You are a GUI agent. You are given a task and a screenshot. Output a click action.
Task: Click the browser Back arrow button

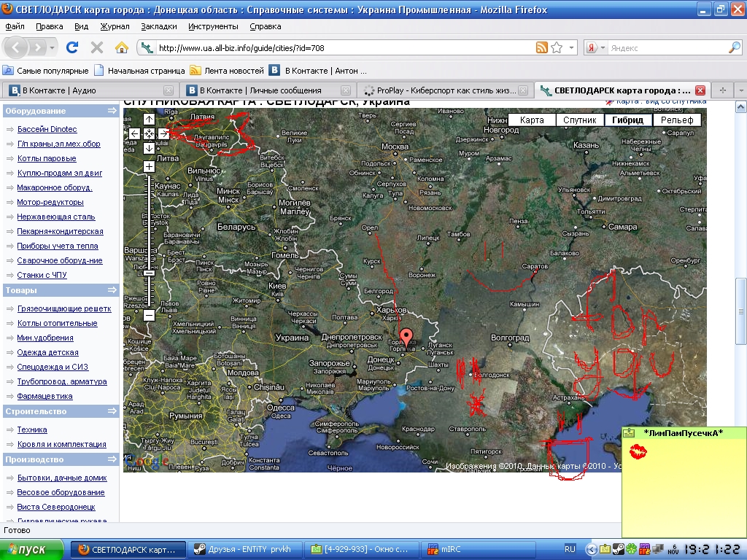pyautogui.click(x=16, y=47)
